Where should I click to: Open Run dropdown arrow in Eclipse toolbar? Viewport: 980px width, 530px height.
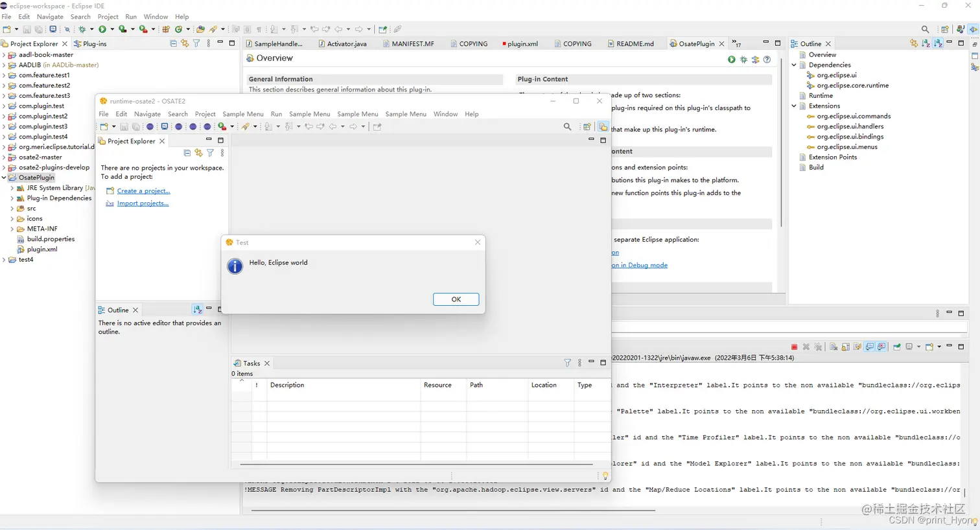[x=112, y=29]
